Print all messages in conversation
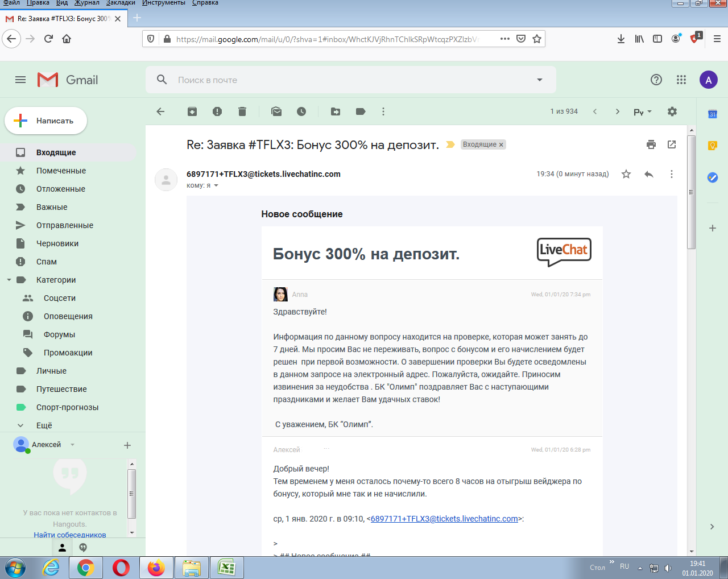The image size is (728, 579). (651, 144)
